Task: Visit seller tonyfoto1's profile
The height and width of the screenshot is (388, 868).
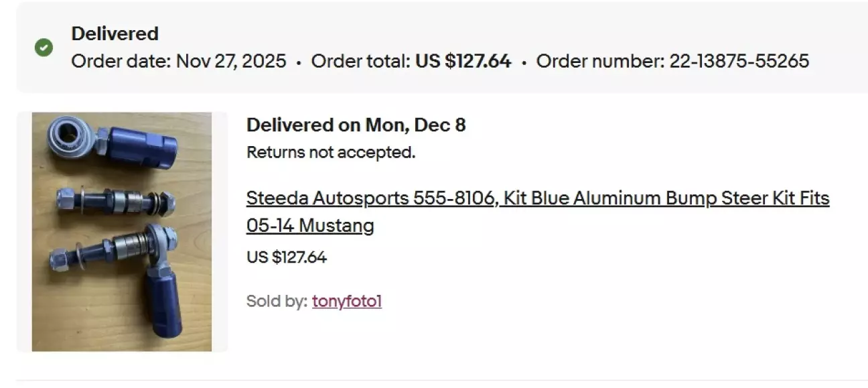Action: click(x=346, y=302)
